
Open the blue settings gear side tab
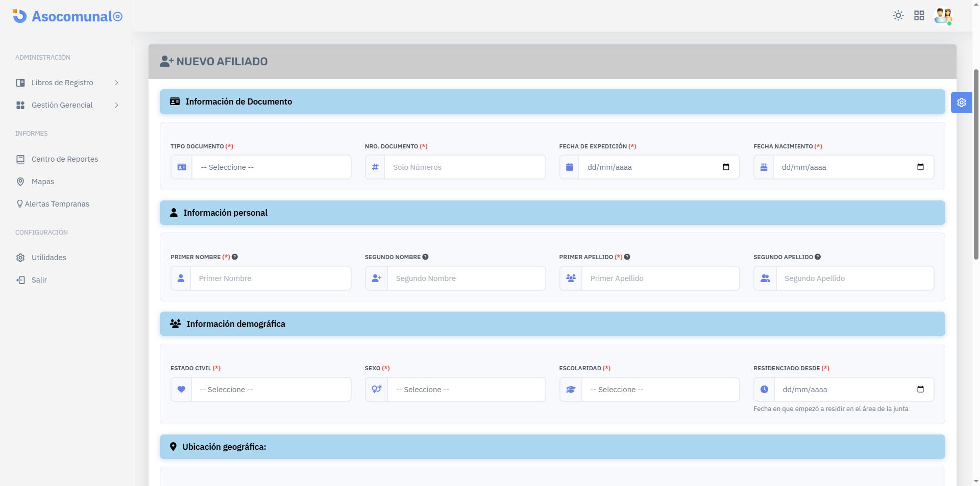point(961,103)
